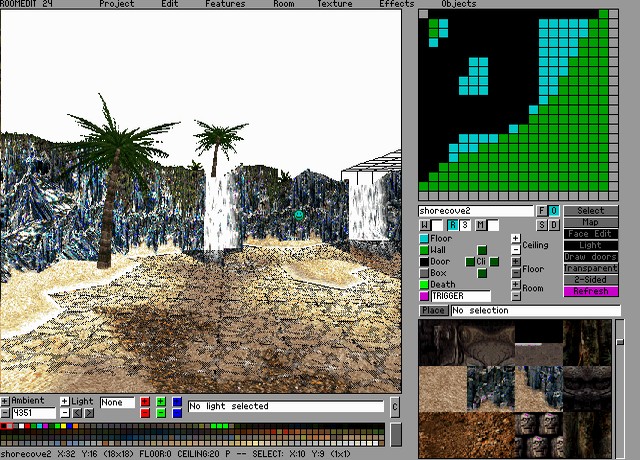Image resolution: width=640 pixels, height=460 pixels.
Task: Choose the green Wall tile type
Action: pos(424,250)
